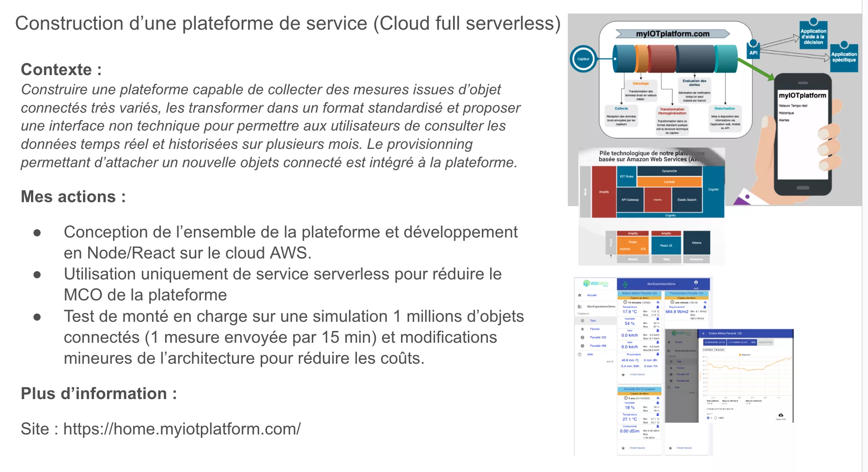Open the chart icon next to 19 minutes
The image size is (868, 472).
(658, 302)
